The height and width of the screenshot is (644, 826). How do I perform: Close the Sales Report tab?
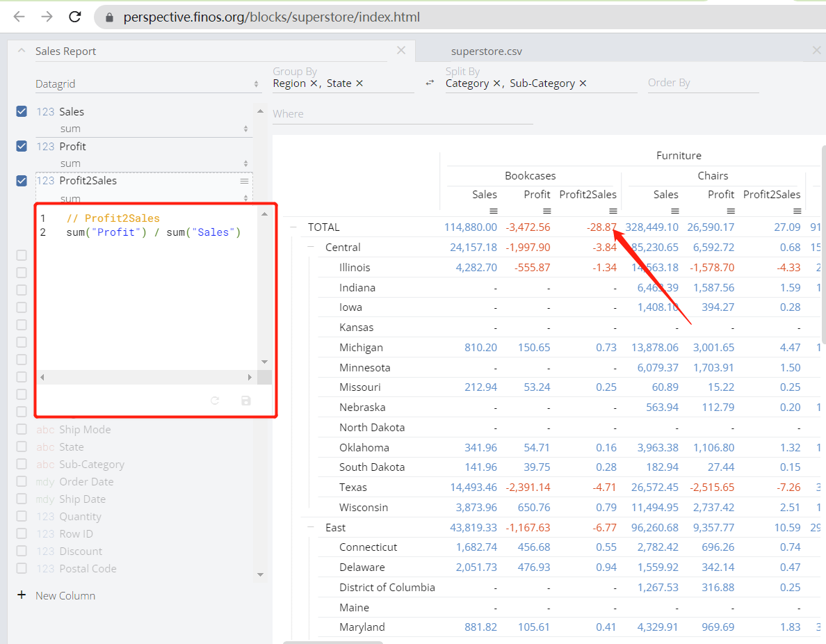[401, 50]
